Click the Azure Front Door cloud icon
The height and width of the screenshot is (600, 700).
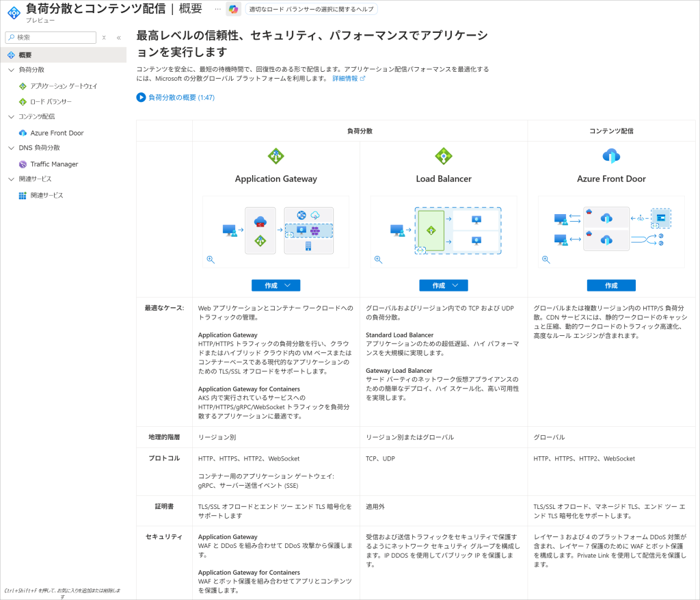pos(611,156)
